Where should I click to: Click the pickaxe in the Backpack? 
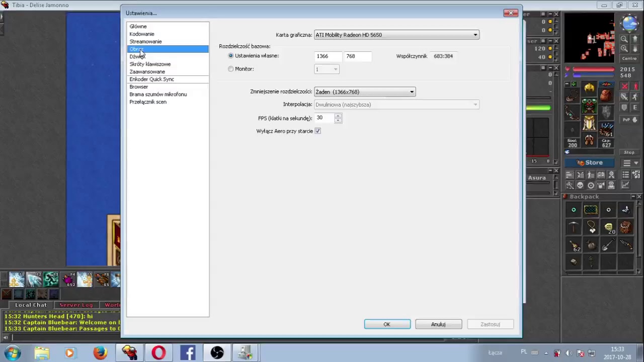[x=574, y=228]
